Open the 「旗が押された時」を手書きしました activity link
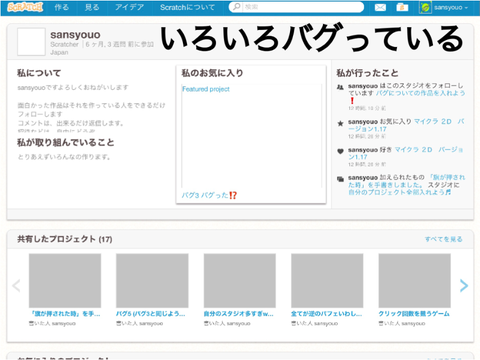Image resolution: width=480 pixels, height=360 pixels. pos(407,181)
